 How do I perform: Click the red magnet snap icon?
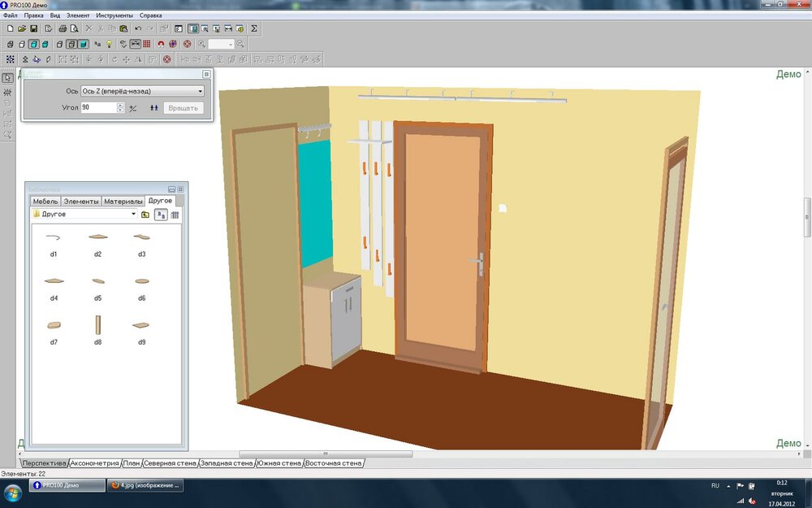click(x=161, y=44)
